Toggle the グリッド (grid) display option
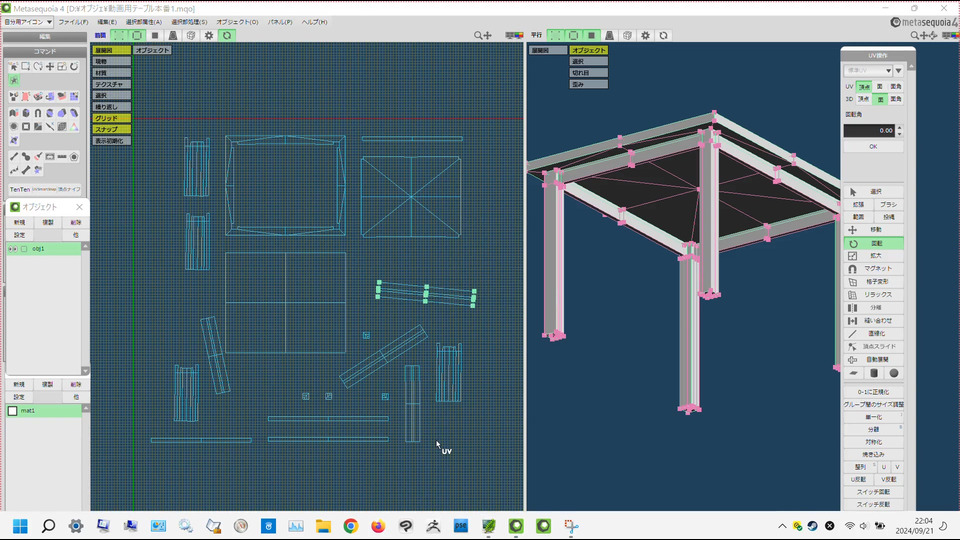 (x=111, y=118)
